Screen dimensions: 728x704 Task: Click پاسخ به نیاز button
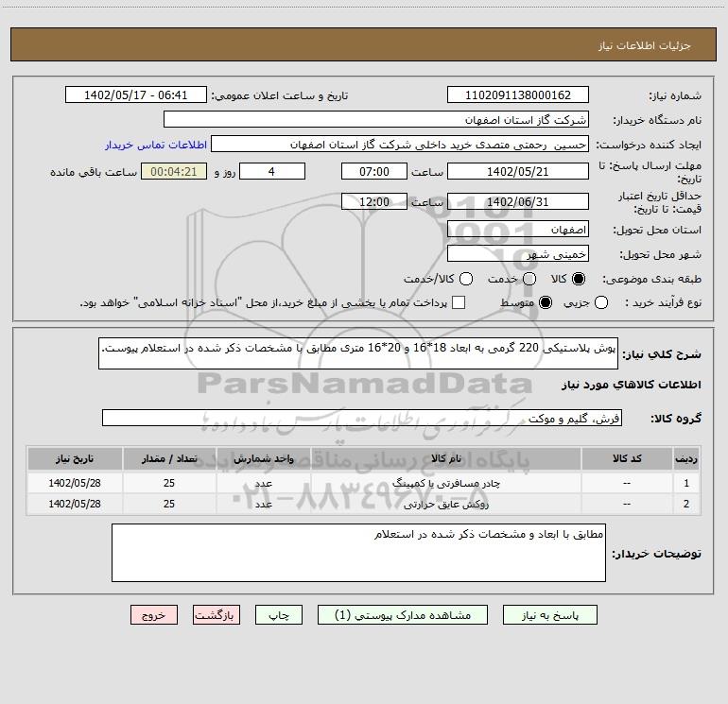point(549,615)
